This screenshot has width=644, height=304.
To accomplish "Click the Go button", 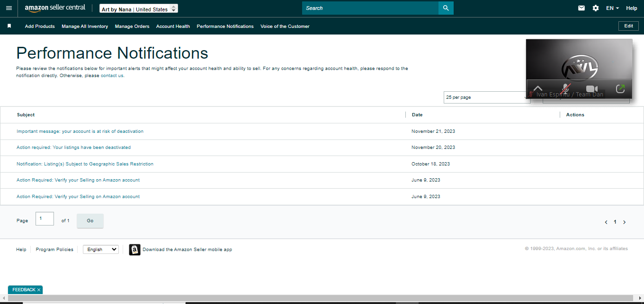I will (90, 221).
